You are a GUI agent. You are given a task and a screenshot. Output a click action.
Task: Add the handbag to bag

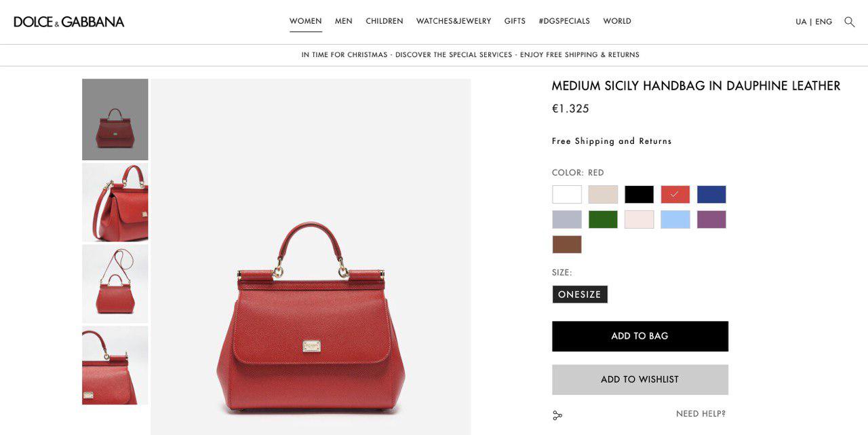[640, 337]
